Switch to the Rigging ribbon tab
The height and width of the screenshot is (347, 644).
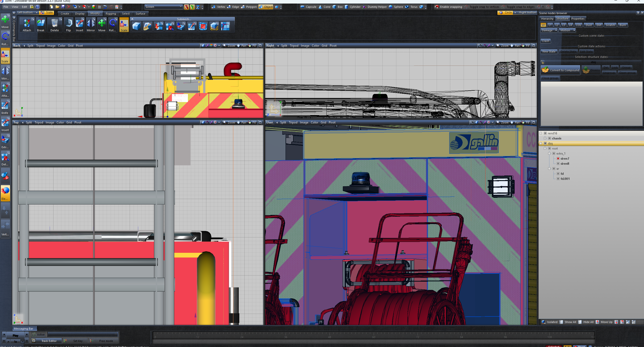(111, 14)
